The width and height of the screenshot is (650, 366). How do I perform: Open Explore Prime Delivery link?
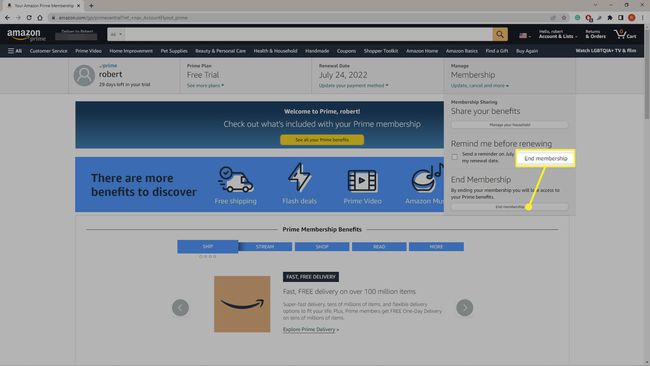point(311,330)
